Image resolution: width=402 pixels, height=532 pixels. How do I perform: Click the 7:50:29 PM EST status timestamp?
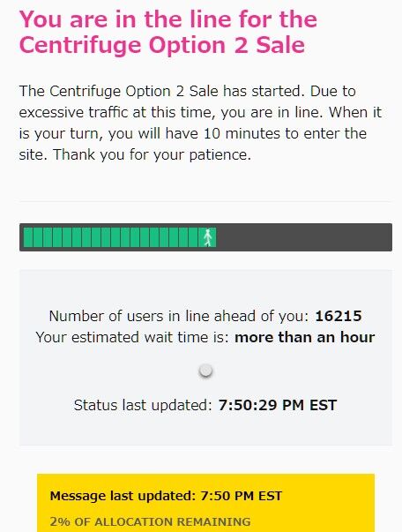pyautogui.click(x=278, y=405)
